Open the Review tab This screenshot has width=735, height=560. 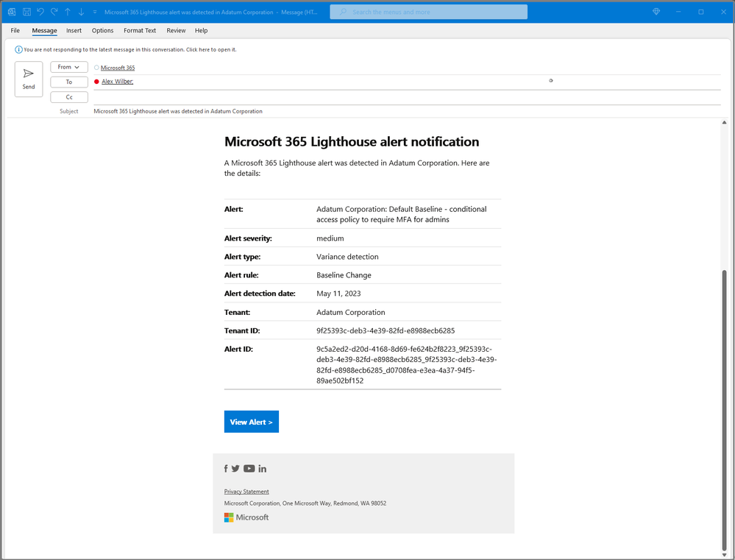point(176,30)
